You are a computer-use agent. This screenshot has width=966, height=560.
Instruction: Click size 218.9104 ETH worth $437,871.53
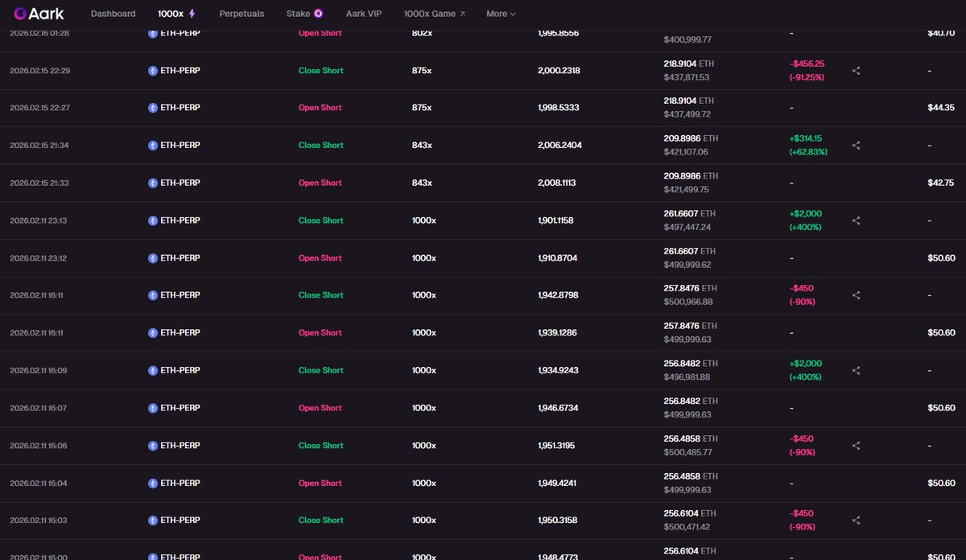tap(689, 71)
